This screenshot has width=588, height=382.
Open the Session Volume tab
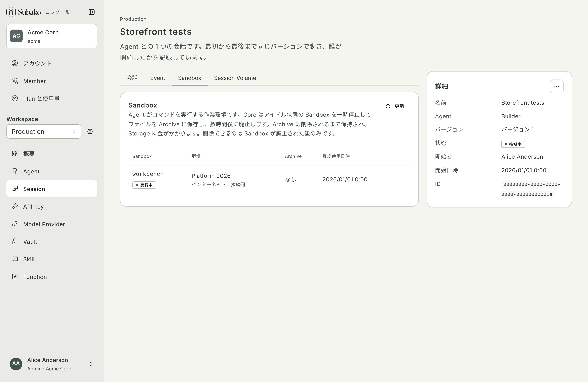(235, 78)
